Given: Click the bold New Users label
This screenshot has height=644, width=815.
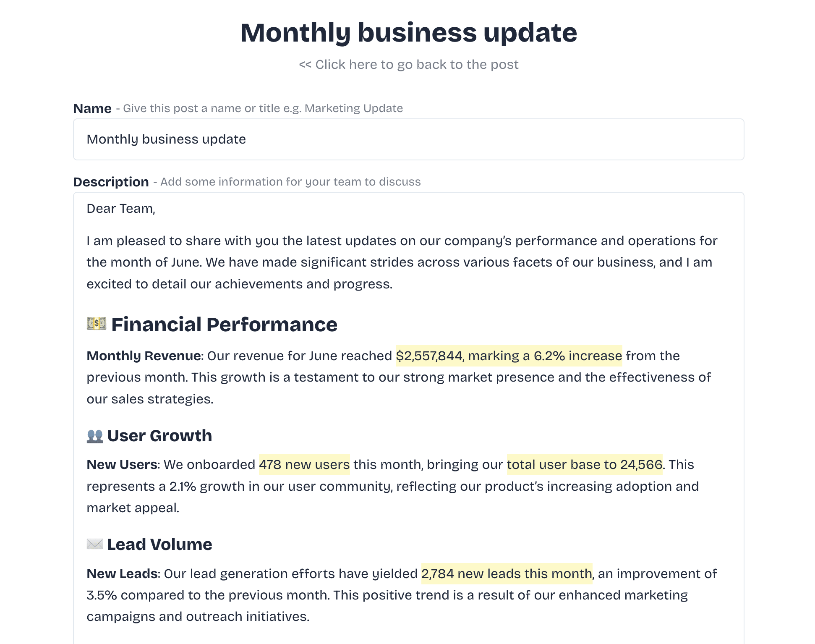Looking at the screenshot, I should [122, 465].
